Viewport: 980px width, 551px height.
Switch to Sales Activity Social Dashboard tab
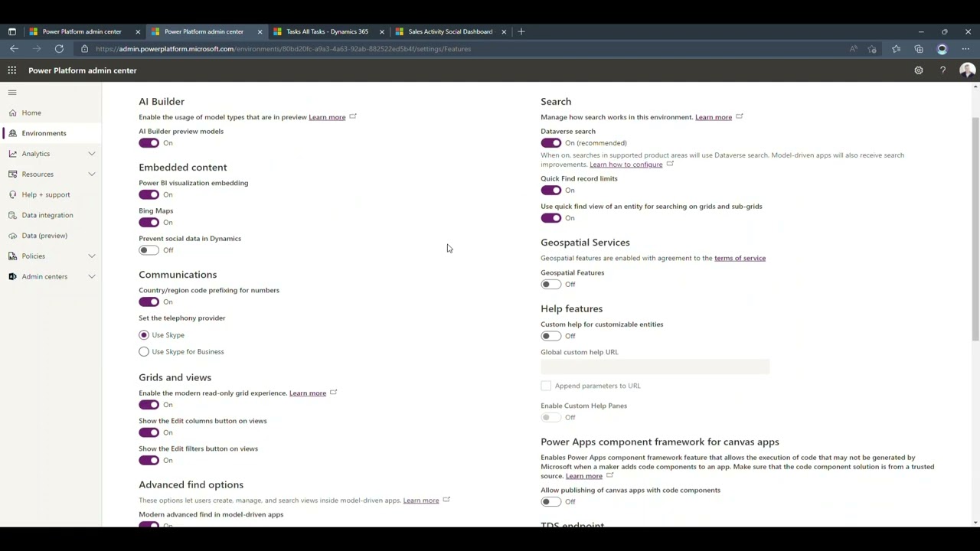tap(450, 31)
